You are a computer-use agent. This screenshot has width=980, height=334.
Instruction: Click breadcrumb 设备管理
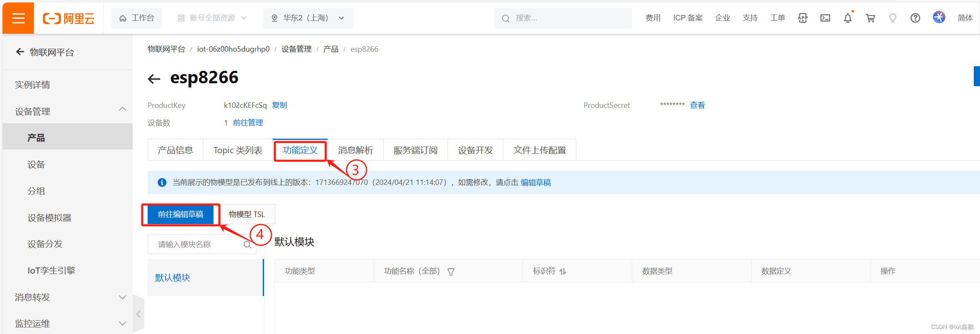297,49
